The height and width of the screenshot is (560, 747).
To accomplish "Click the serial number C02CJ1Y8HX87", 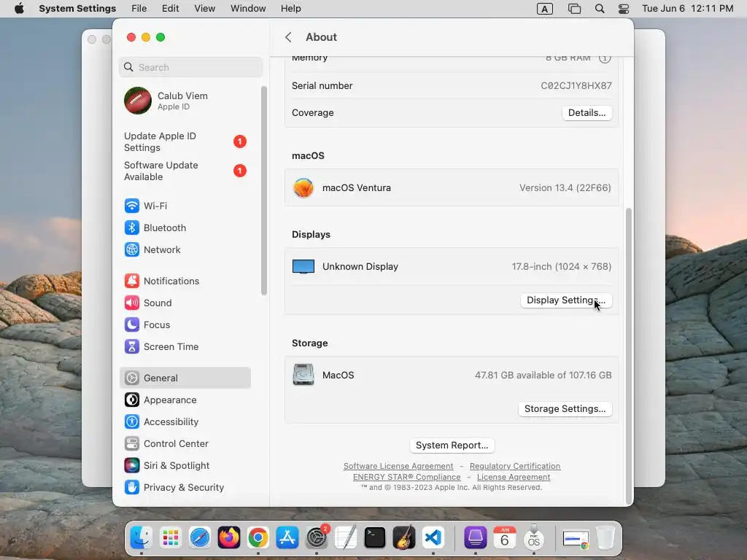I will coord(576,86).
